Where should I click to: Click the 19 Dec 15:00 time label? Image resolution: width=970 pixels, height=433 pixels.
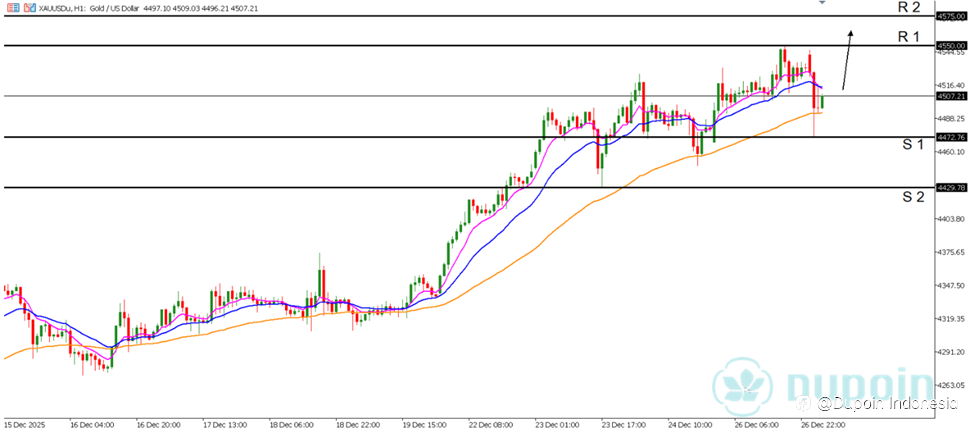click(424, 426)
